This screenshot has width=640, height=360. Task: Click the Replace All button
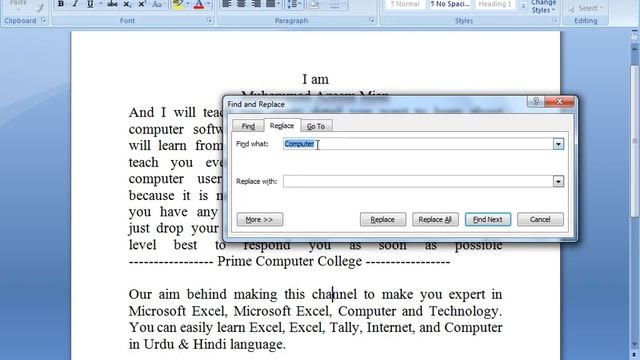[435, 220]
